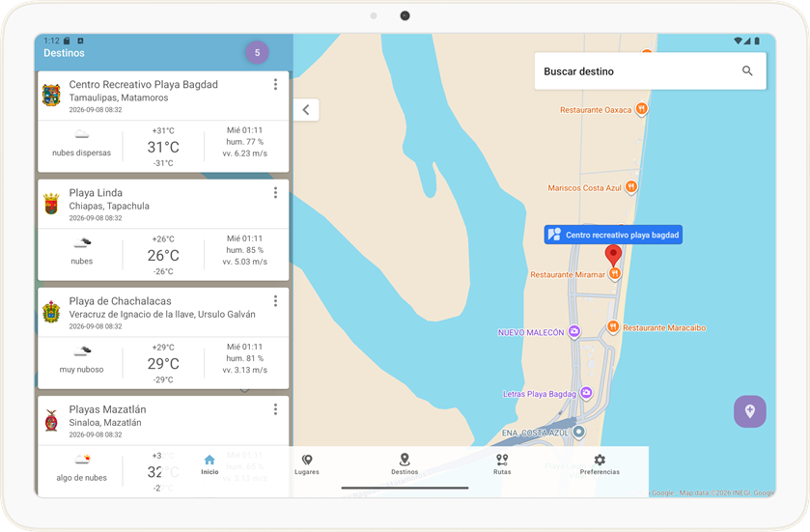Click the scattered clouds weather icon
Viewport: 810px width, 532px height.
[82, 135]
